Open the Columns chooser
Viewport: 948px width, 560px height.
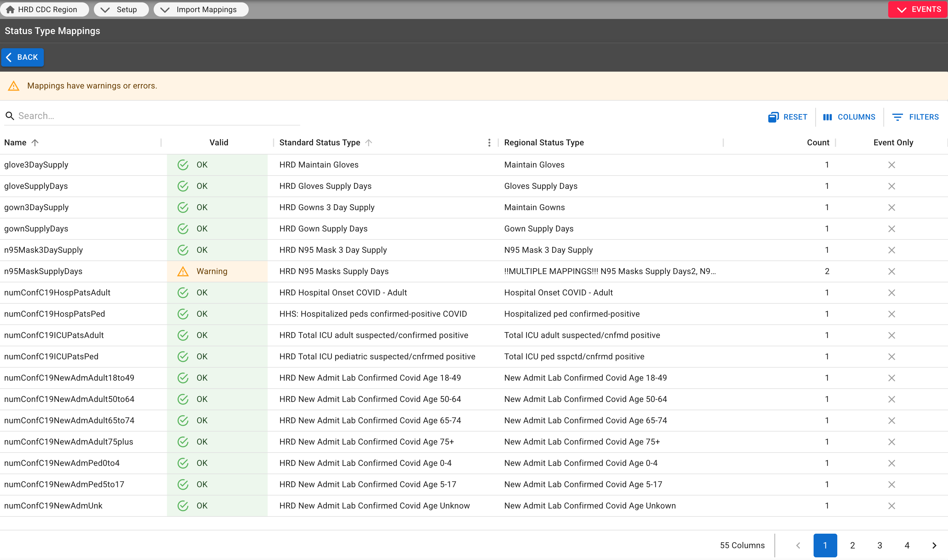pos(849,117)
